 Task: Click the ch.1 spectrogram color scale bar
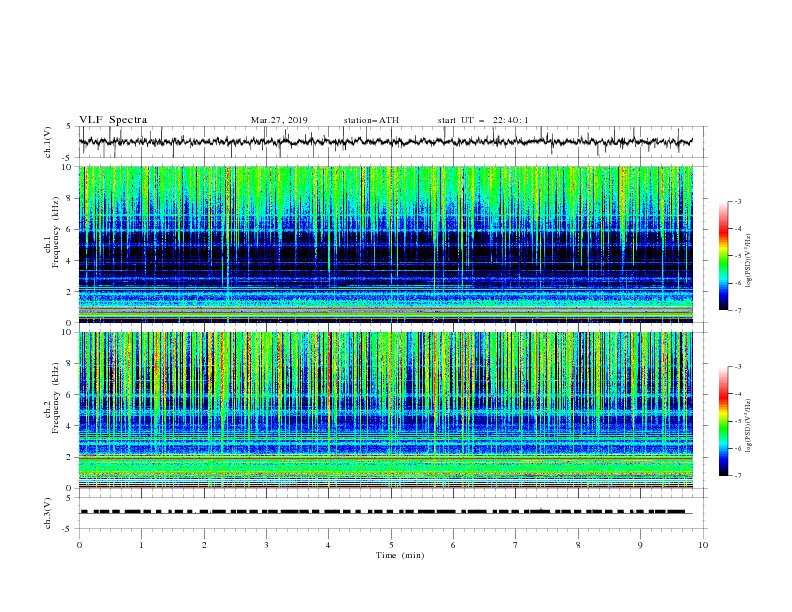pos(723,256)
